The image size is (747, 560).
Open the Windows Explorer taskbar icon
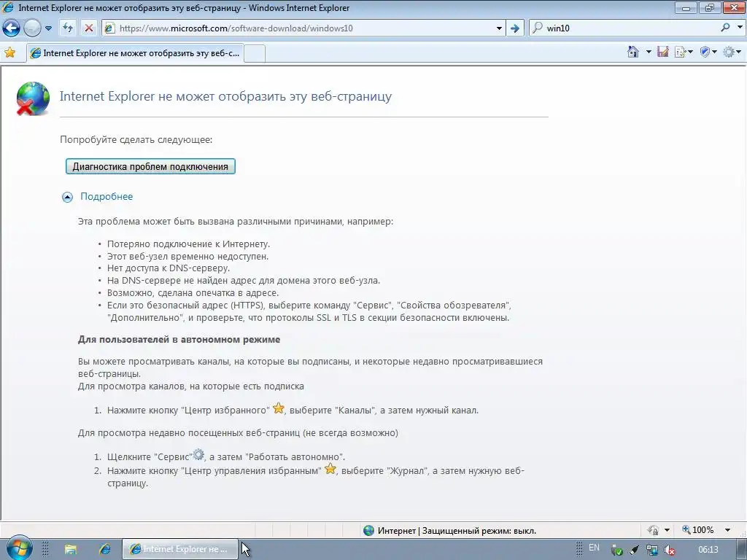(71, 550)
